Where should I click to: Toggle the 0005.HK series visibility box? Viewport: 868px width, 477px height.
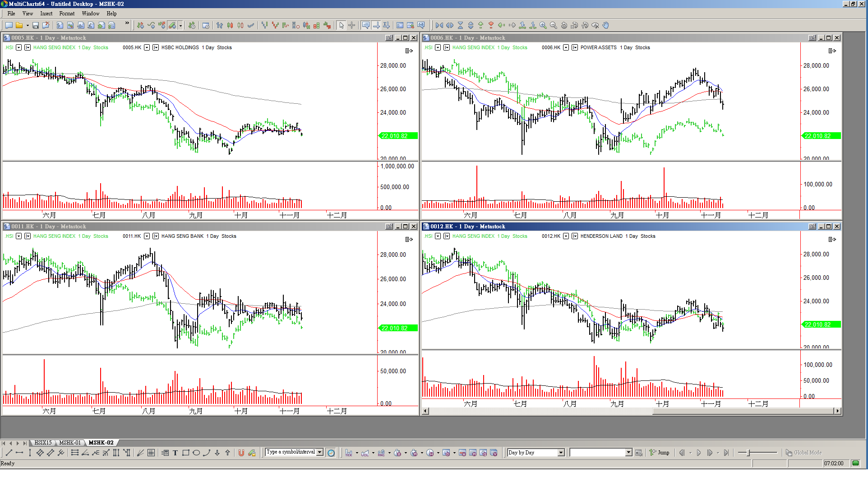pos(156,47)
